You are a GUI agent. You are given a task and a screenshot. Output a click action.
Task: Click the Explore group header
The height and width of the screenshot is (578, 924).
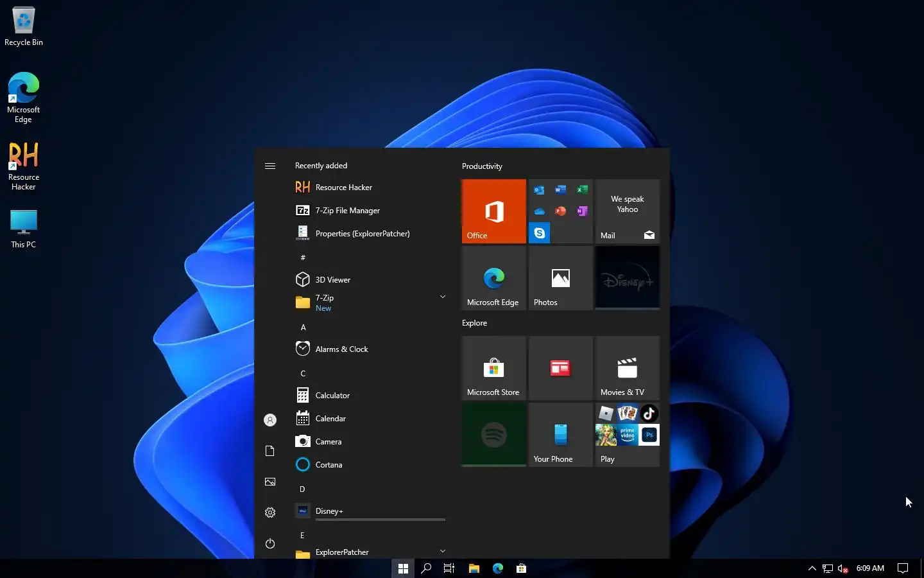tap(474, 323)
